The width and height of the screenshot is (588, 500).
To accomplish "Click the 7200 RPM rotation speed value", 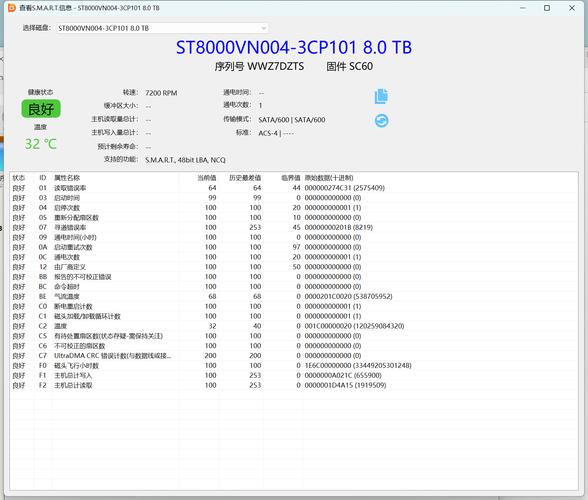I will click(x=161, y=93).
